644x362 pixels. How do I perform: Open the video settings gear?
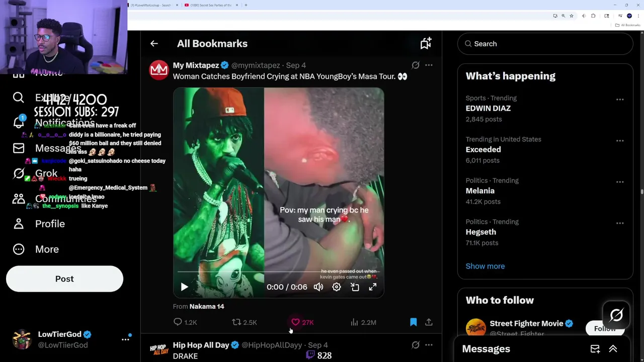pos(337,287)
